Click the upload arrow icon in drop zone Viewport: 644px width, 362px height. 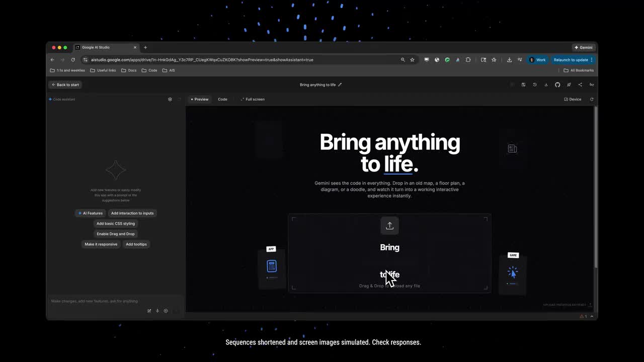click(x=389, y=226)
